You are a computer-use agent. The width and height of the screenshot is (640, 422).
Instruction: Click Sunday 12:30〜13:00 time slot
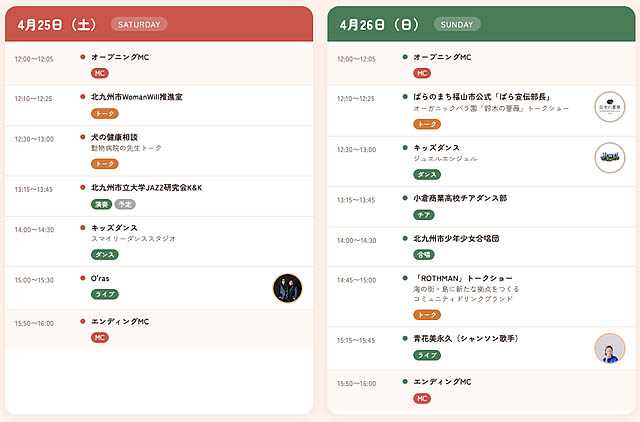click(356, 150)
